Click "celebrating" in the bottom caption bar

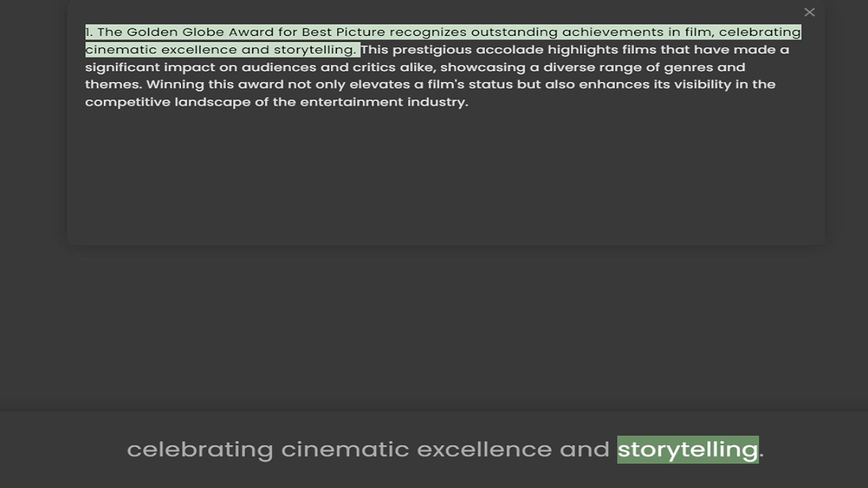[200, 450]
